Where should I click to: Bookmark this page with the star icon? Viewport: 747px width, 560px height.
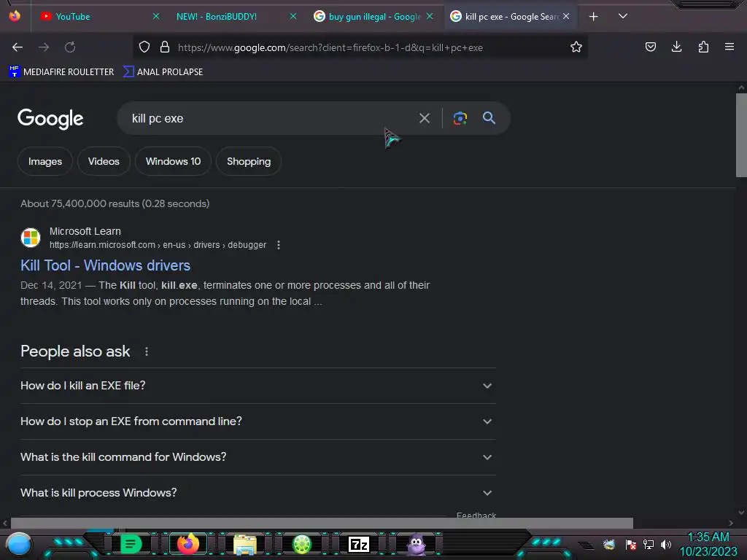pos(576,47)
